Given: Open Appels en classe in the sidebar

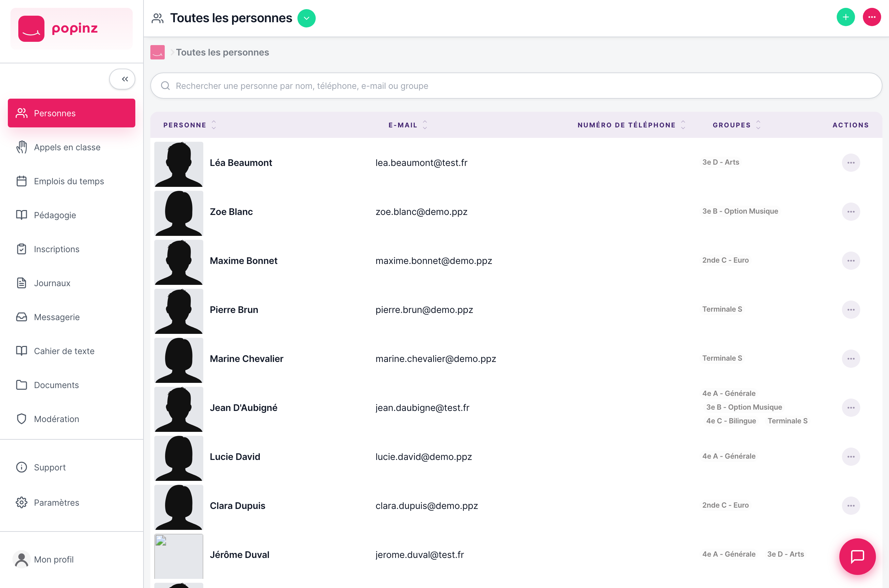Looking at the screenshot, I should 72,147.
